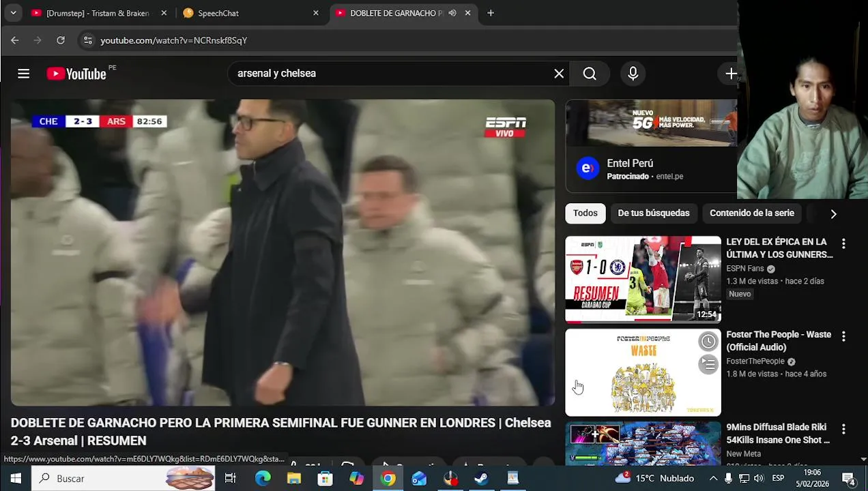Switch to Chrome on the taskbar
The width and height of the screenshot is (868, 491).
click(x=388, y=479)
